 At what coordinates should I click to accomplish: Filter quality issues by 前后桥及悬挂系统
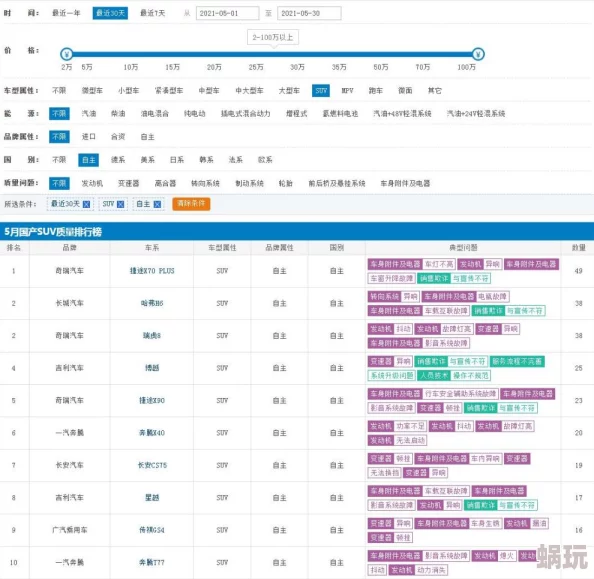(x=337, y=183)
